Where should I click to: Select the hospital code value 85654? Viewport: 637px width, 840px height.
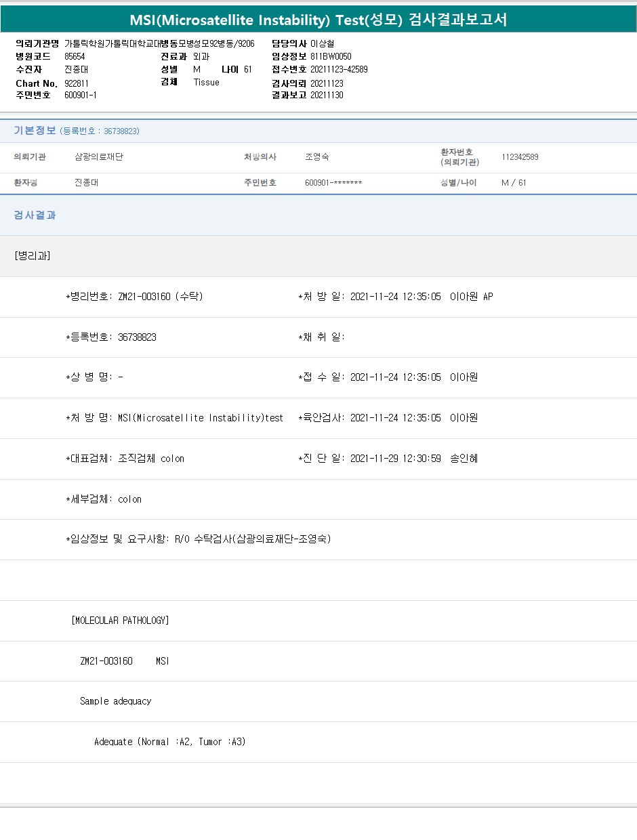click(75, 56)
